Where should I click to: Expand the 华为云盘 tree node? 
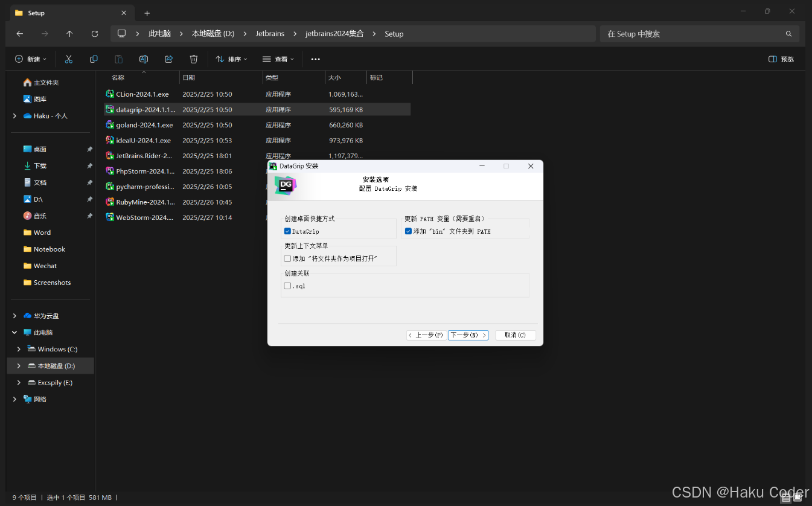click(x=14, y=316)
